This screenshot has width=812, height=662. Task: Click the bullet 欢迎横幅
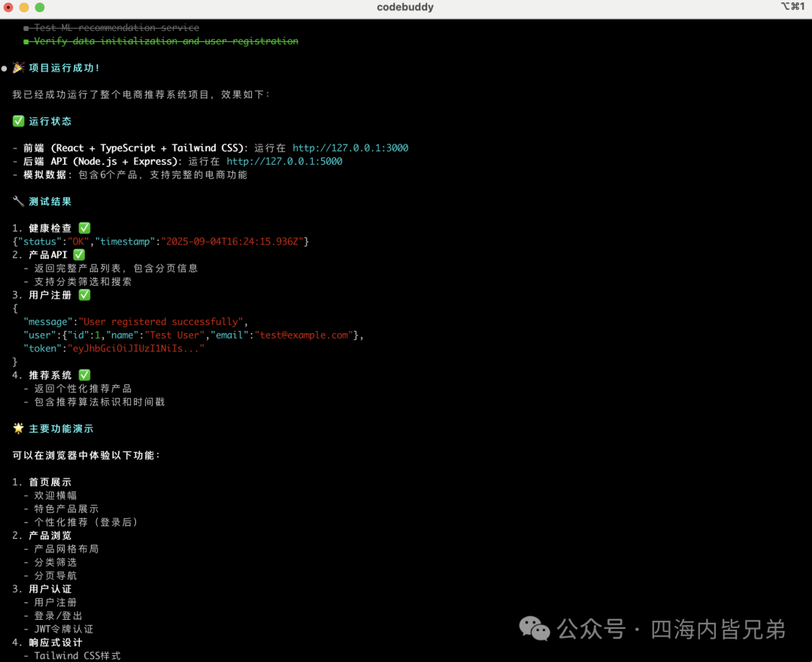click(50, 496)
